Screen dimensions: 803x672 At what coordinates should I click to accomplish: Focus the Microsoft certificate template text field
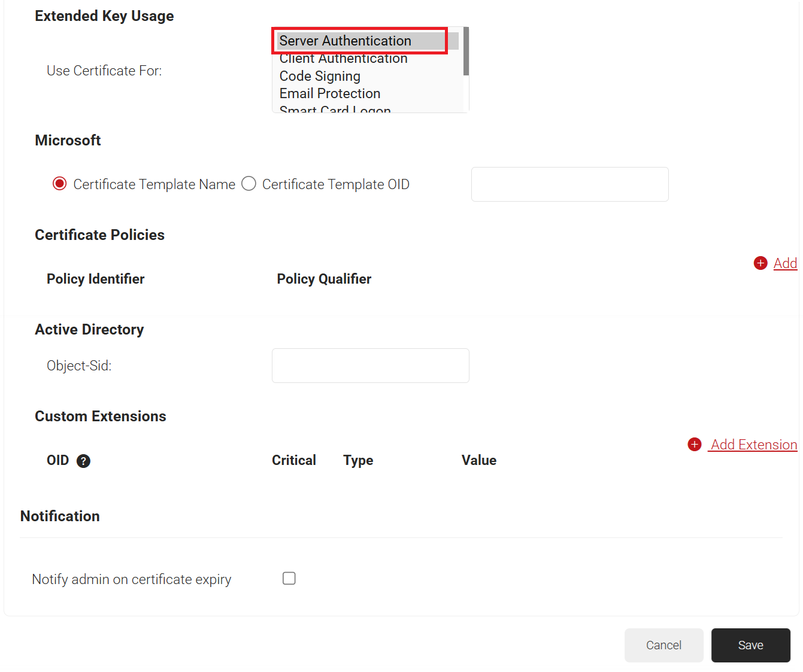pyautogui.click(x=569, y=184)
